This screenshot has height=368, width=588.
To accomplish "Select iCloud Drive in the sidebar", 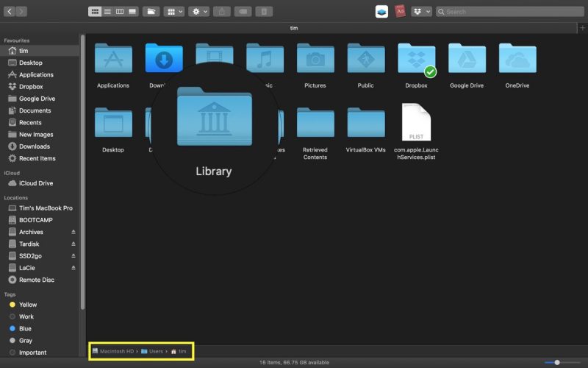I will 36,183.
